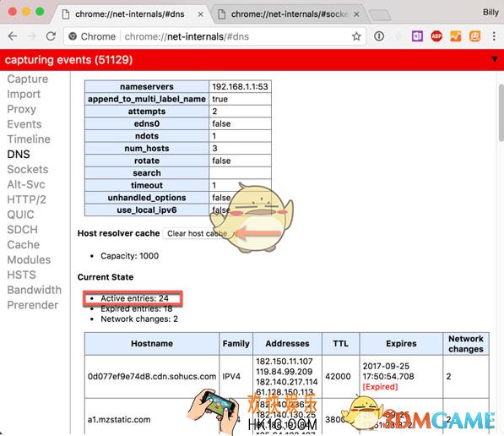Viewport: 504px width, 436px height.
Task: Click hostname 0d077ef9e74d8.cdn.sohucs.com
Action: (152, 376)
